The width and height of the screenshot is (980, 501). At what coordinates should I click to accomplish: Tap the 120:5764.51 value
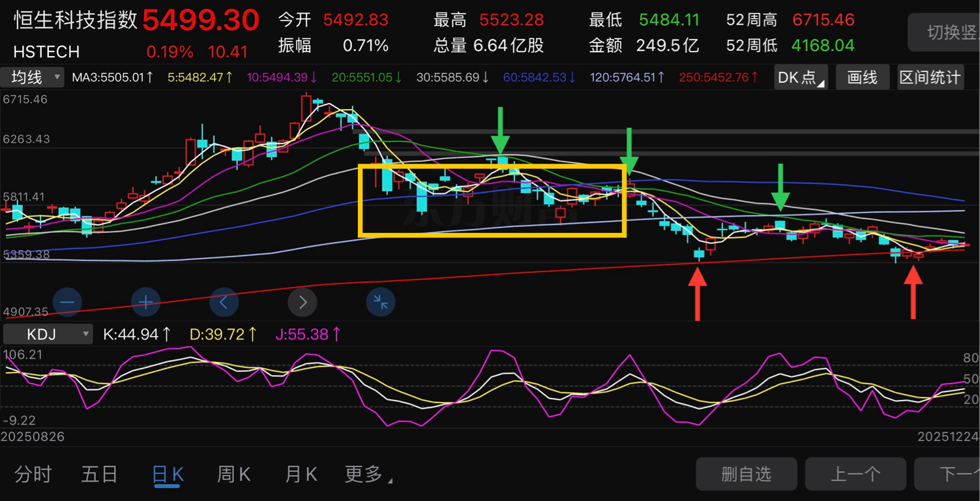[628, 78]
